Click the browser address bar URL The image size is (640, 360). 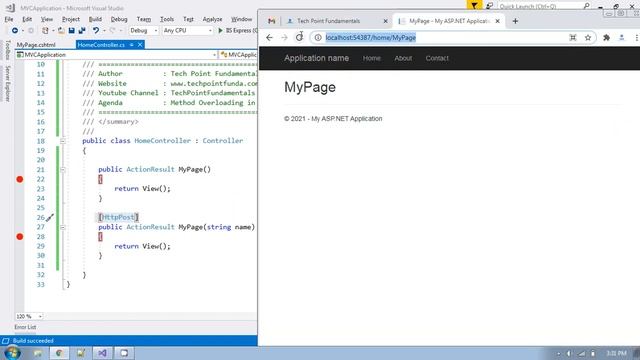(371, 38)
